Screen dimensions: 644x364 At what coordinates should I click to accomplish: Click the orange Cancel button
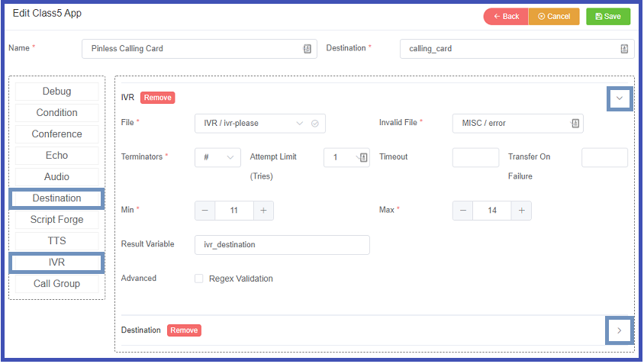pyautogui.click(x=554, y=16)
